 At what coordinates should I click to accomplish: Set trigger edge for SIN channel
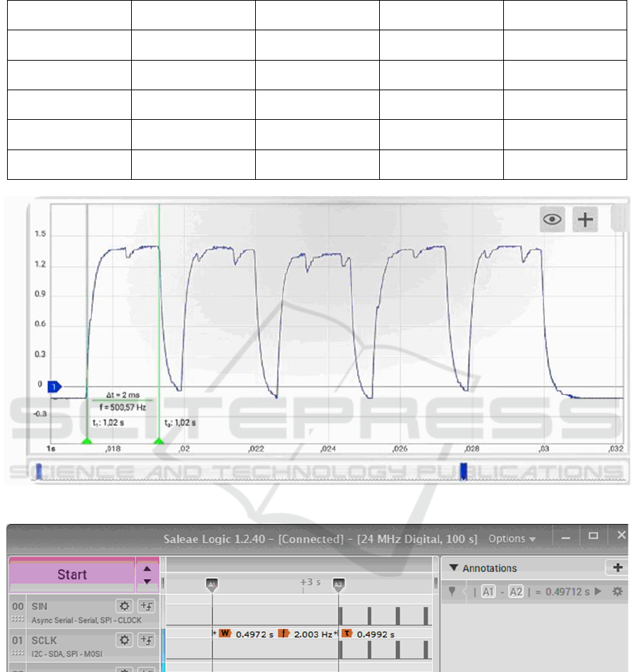[147, 605]
